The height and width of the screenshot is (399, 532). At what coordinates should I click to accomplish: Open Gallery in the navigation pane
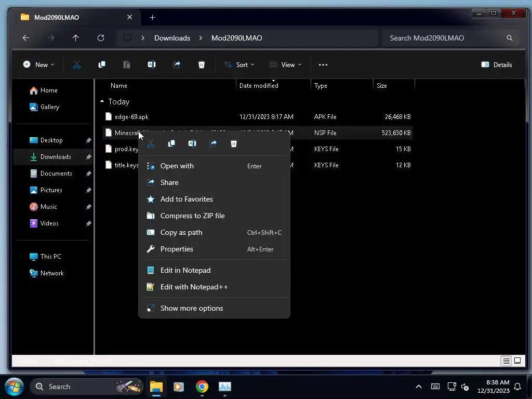[49, 107]
